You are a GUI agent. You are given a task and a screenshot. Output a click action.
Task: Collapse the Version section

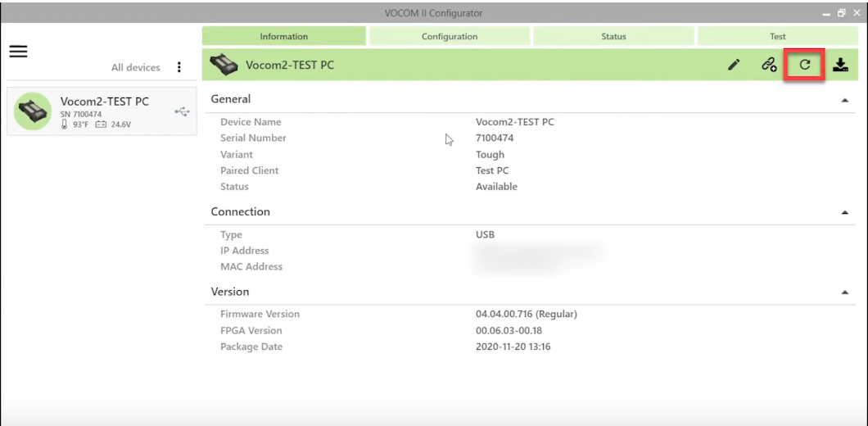tap(845, 292)
